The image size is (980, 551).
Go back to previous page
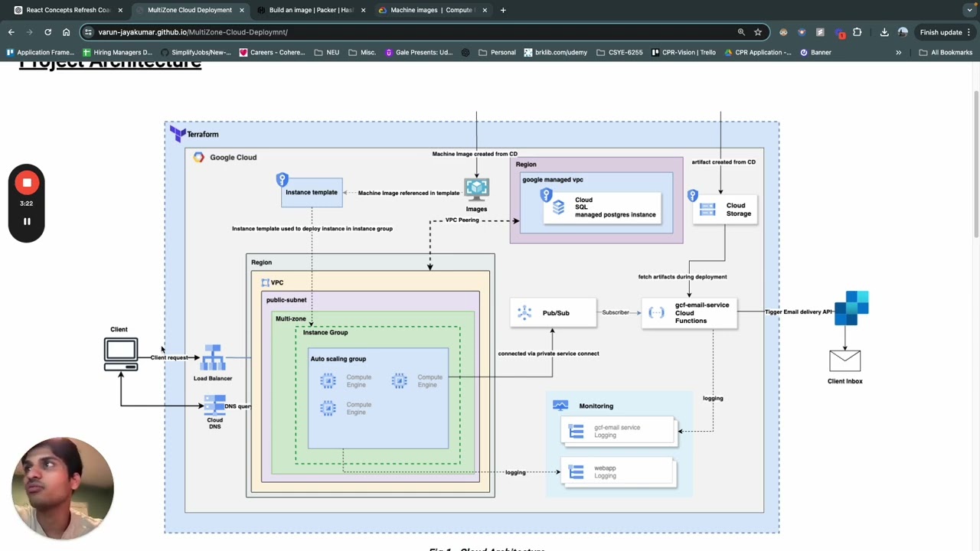coord(11,32)
